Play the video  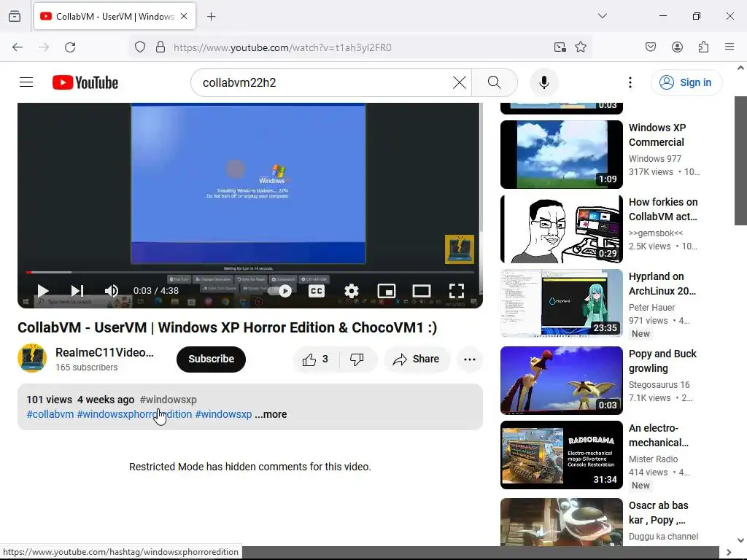(43, 290)
